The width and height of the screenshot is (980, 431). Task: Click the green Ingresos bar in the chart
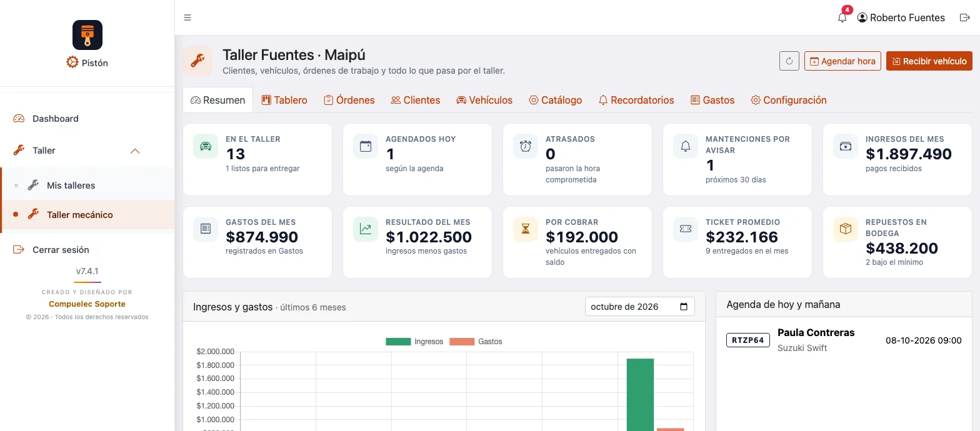click(x=640, y=395)
